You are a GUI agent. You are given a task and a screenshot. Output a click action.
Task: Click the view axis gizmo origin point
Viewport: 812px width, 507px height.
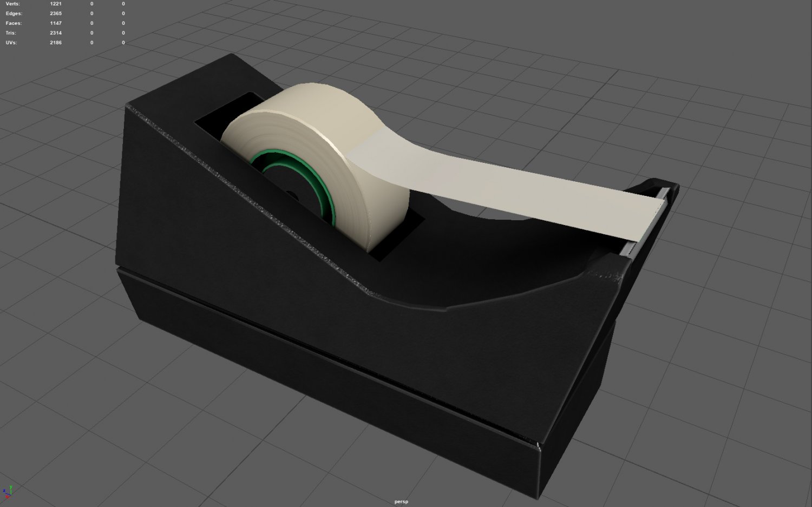tap(11, 495)
